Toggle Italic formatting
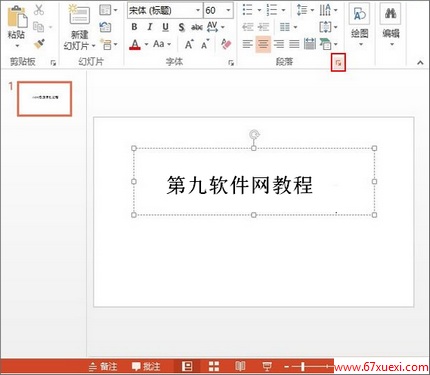 [x=150, y=27]
